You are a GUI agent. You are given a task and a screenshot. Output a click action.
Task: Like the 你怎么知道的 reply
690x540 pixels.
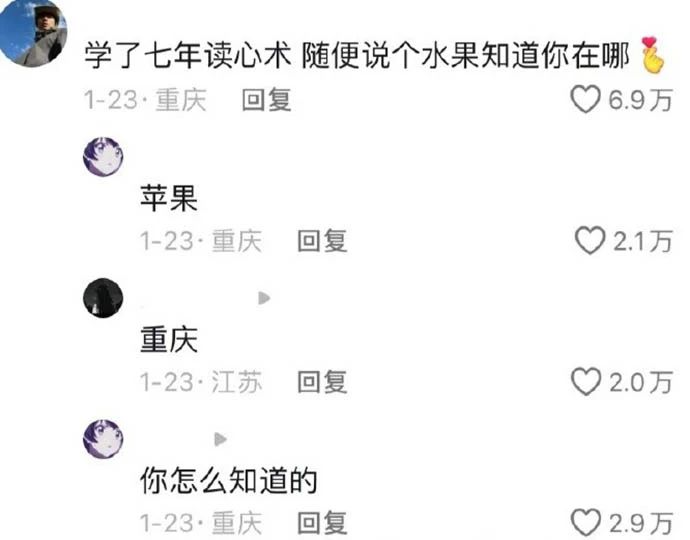pos(586,522)
